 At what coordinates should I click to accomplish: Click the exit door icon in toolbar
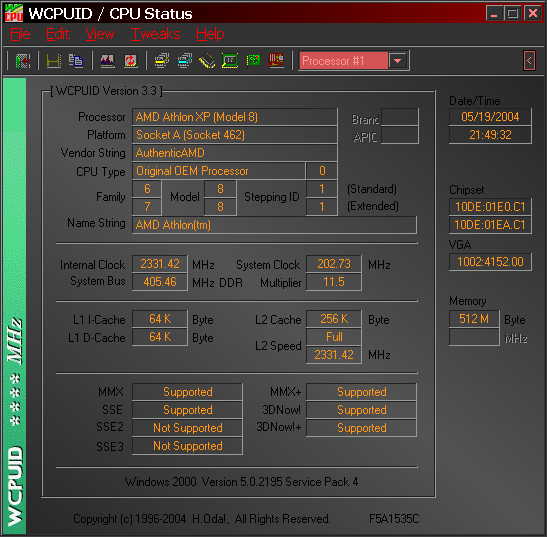click(23, 61)
